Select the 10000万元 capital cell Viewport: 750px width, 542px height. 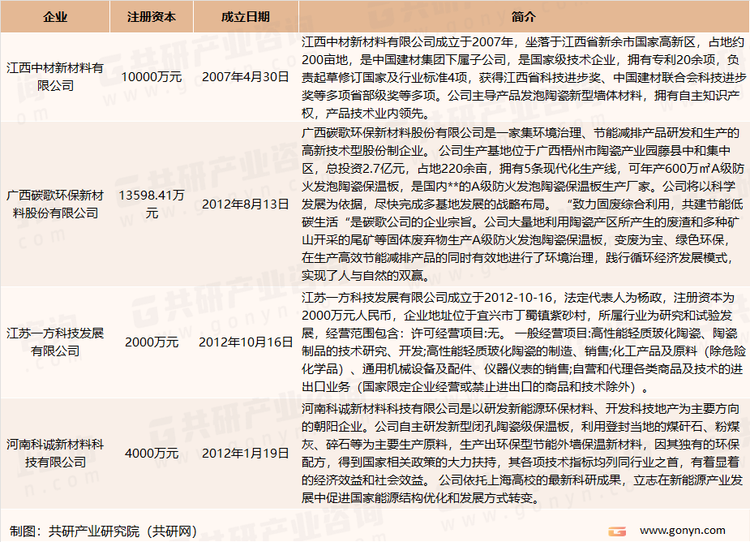click(151, 77)
